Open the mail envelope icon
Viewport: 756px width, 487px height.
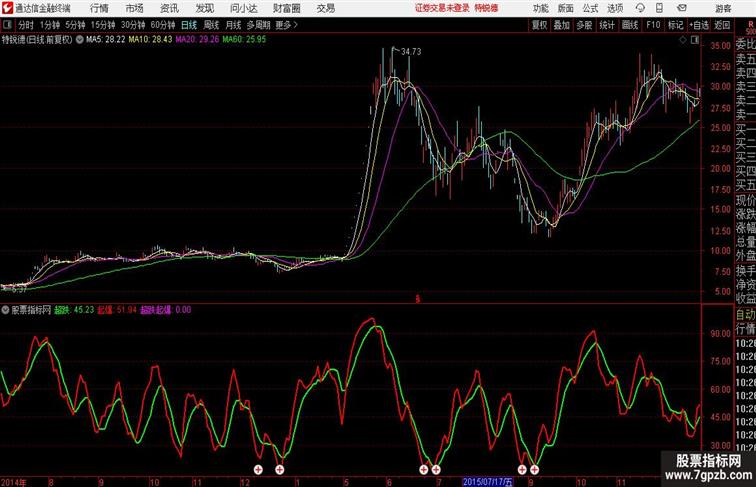tap(681, 8)
